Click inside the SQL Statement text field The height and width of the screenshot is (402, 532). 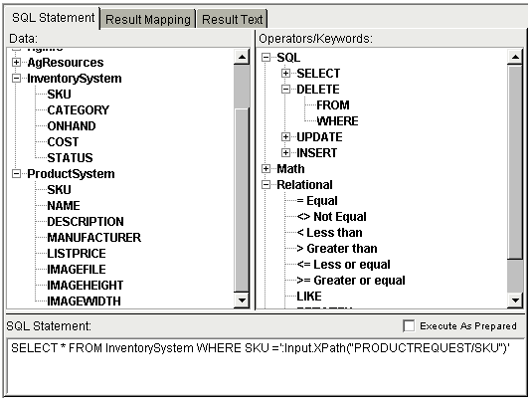coord(266,367)
